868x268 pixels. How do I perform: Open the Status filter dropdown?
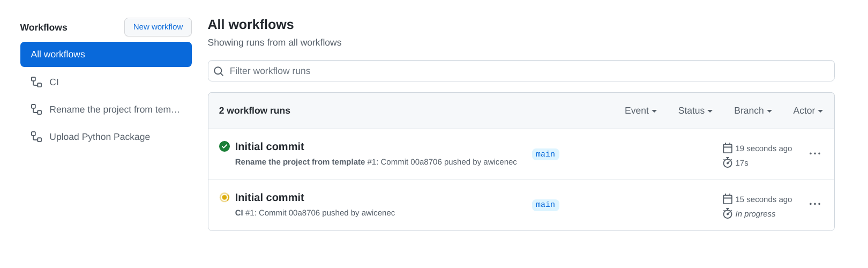[x=695, y=110]
